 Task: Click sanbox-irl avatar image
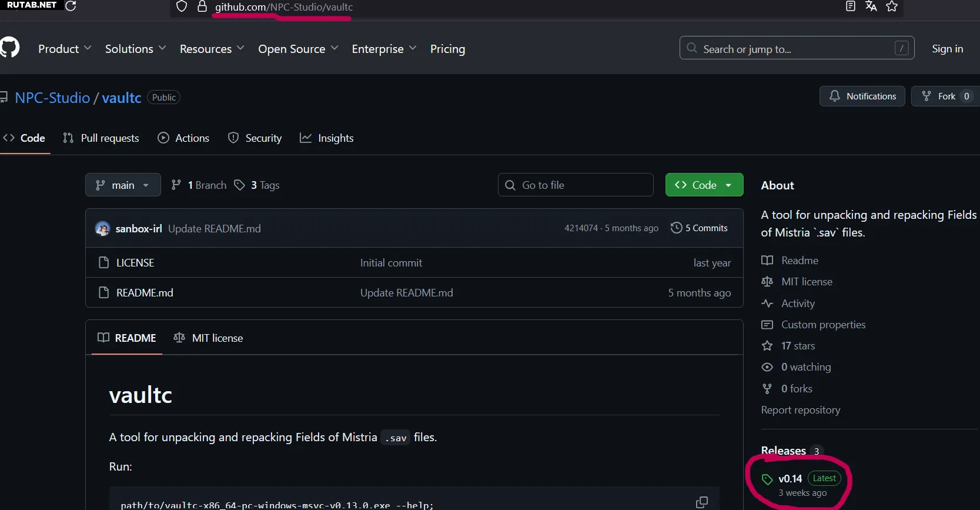point(102,228)
